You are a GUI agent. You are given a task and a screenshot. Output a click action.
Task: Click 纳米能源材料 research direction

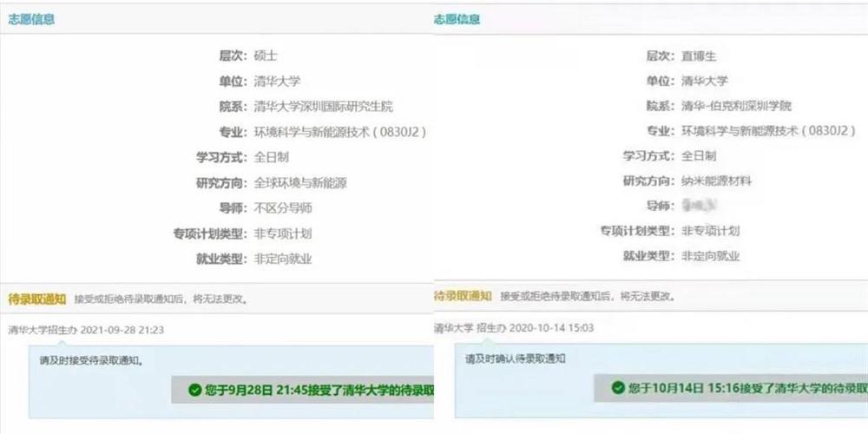coord(716,181)
